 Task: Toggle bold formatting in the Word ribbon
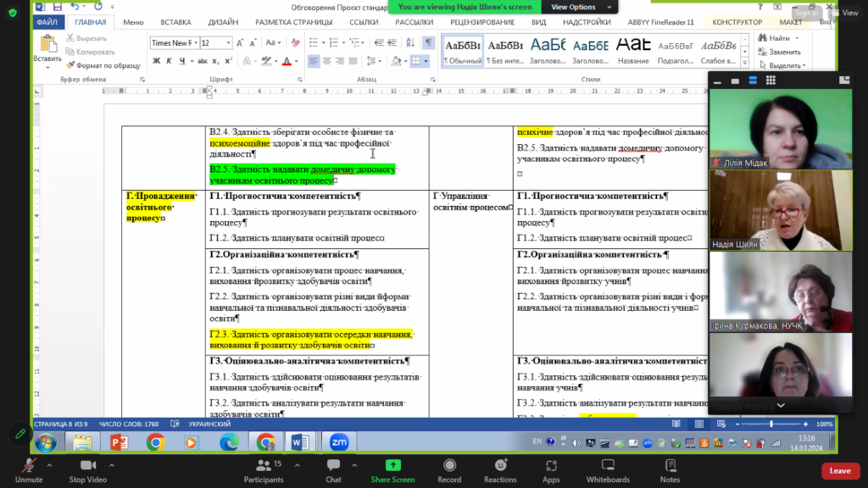156,61
